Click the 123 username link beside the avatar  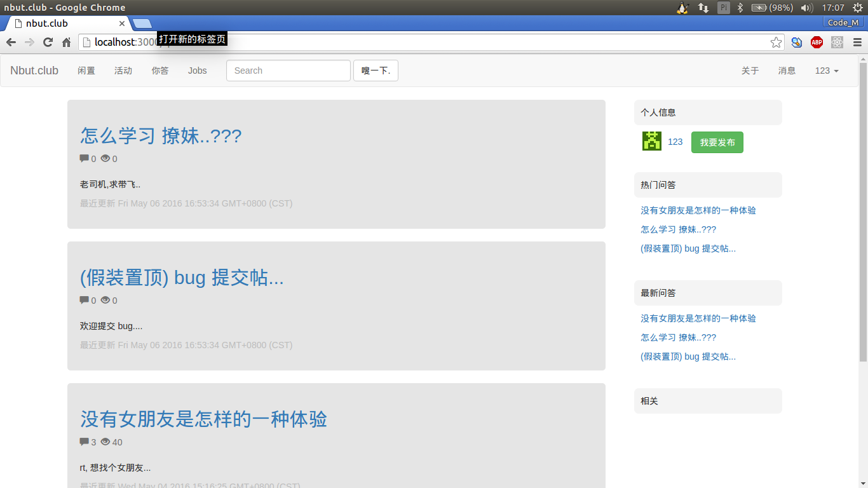675,142
